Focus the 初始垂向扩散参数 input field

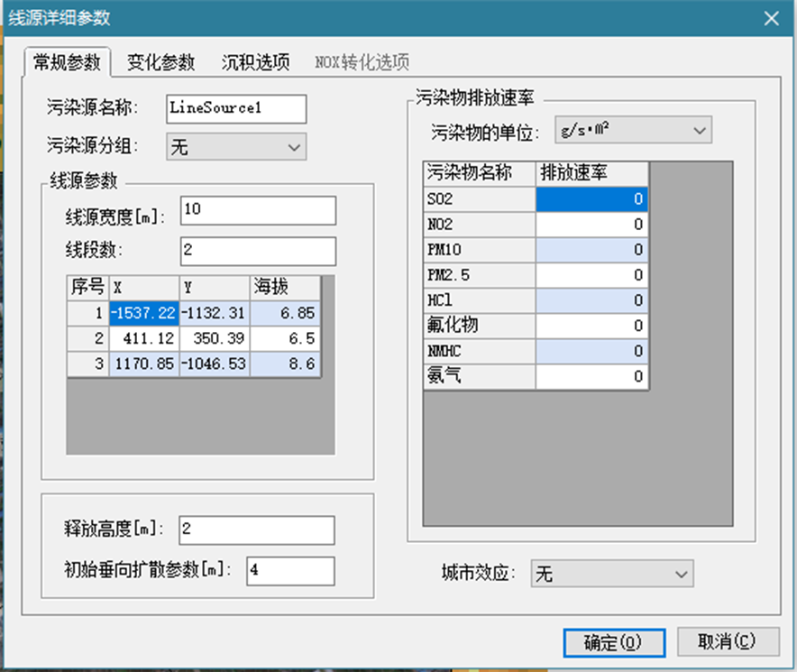pos(289,570)
